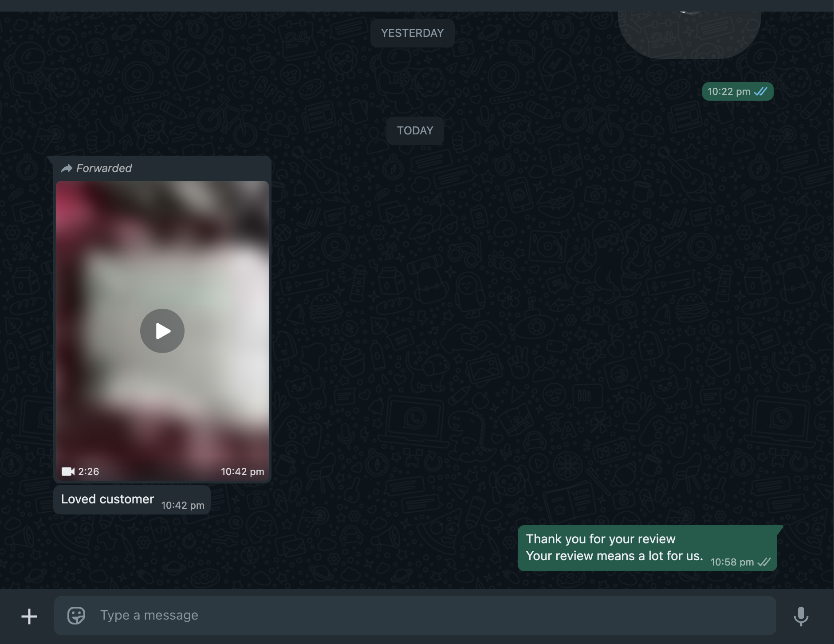Select the 'Loved customer' message text
Viewport: 834px width, 644px height.
(107, 499)
